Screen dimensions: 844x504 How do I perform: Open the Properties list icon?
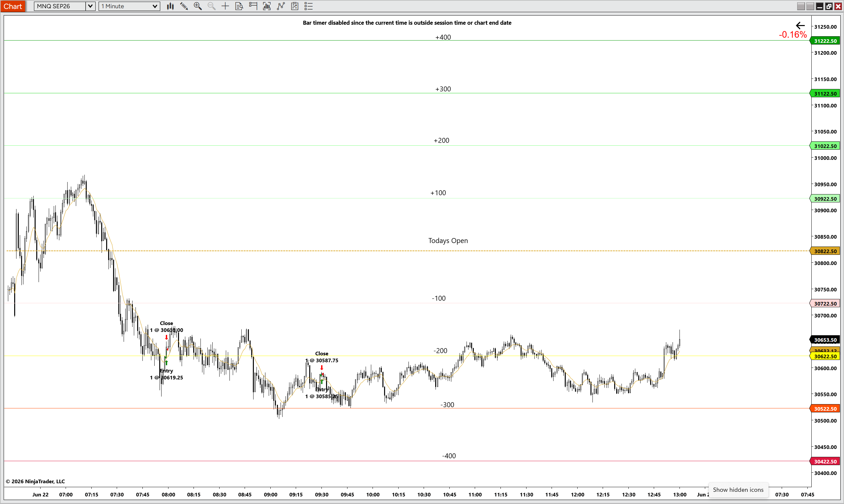click(308, 6)
